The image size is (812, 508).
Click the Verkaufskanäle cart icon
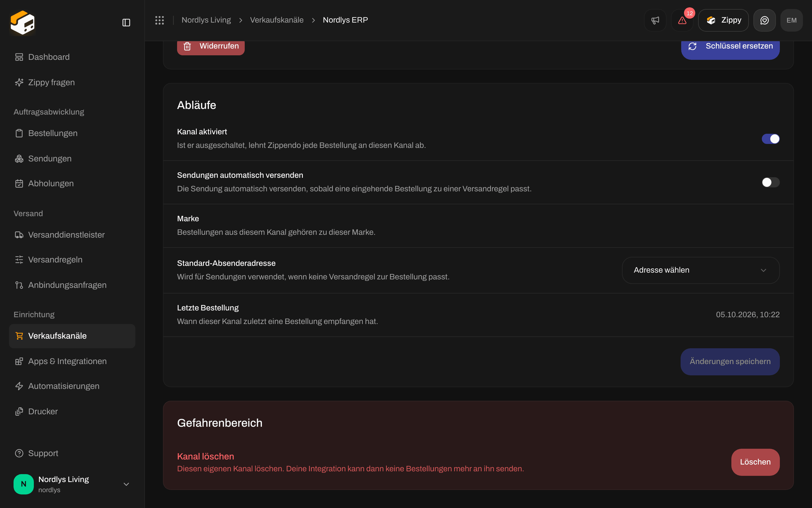click(x=19, y=336)
